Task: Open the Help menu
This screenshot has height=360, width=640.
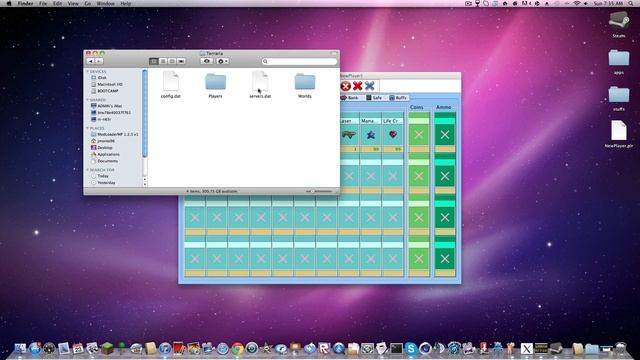Action: [x=126, y=3]
